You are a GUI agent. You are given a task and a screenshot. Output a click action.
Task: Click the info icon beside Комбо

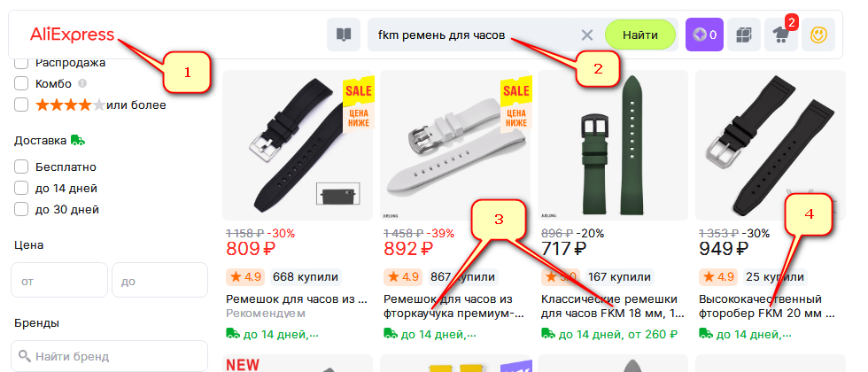(x=82, y=83)
